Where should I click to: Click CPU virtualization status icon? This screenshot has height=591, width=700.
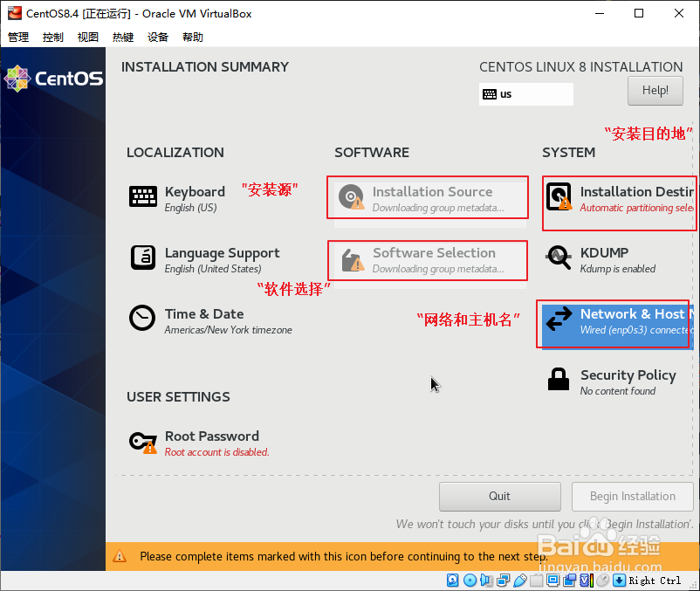[x=587, y=580]
